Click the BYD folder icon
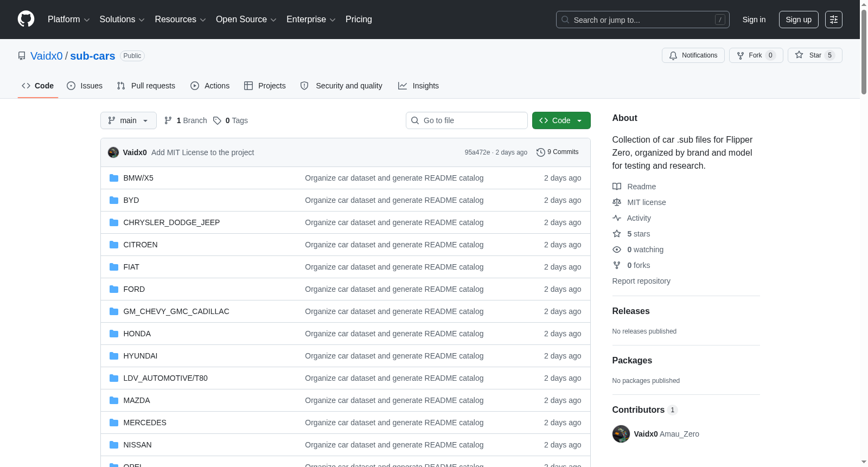This screenshot has height=467, width=868. pos(114,200)
